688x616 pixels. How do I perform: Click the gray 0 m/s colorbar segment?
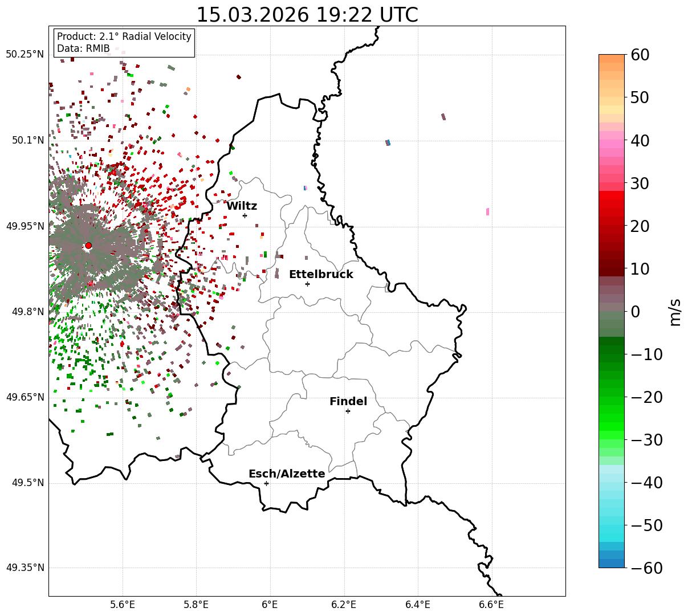(612, 311)
